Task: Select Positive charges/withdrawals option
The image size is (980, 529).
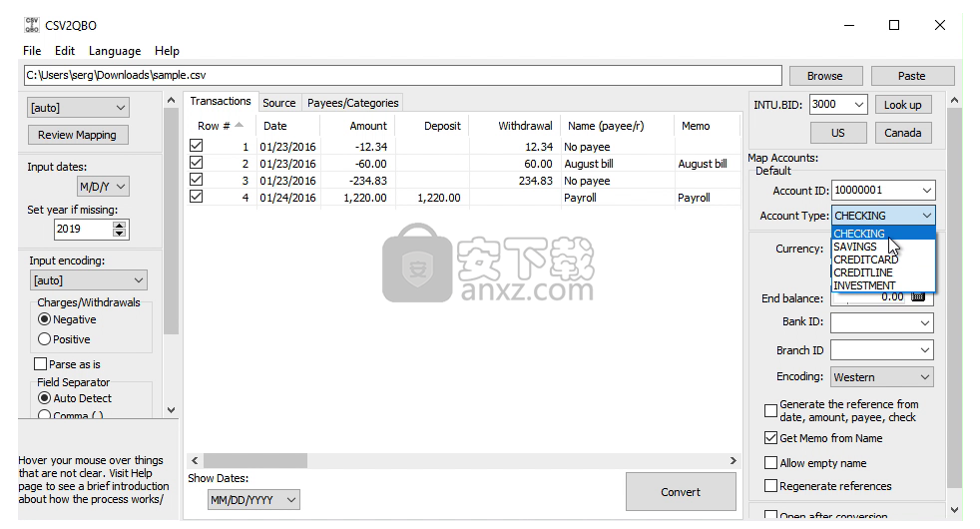Action: pos(44,339)
